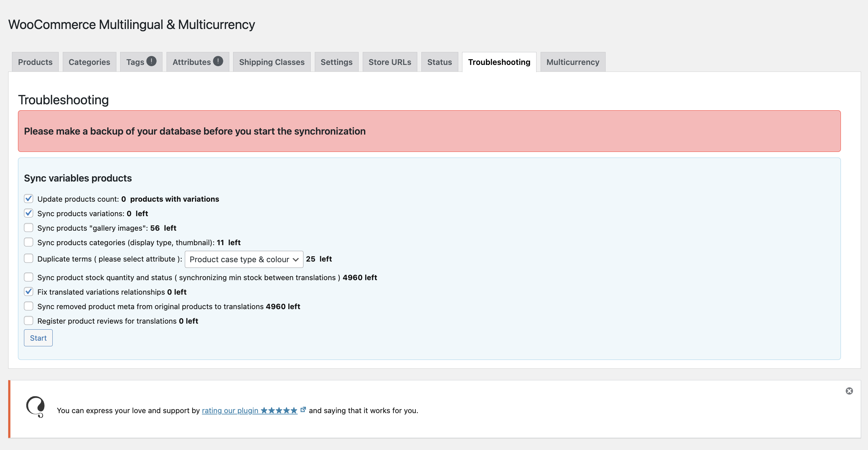Click the '11 left' categories count

tap(228, 242)
